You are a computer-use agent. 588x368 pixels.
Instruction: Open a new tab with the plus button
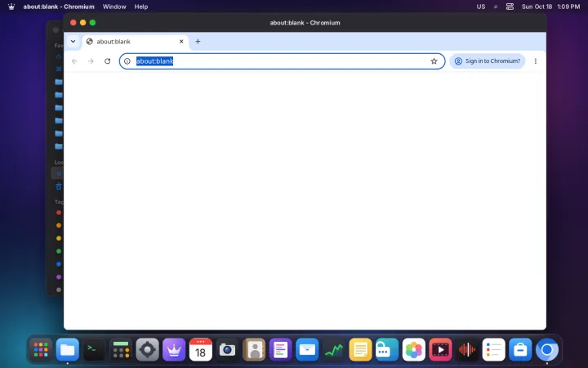(x=198, y=42)
